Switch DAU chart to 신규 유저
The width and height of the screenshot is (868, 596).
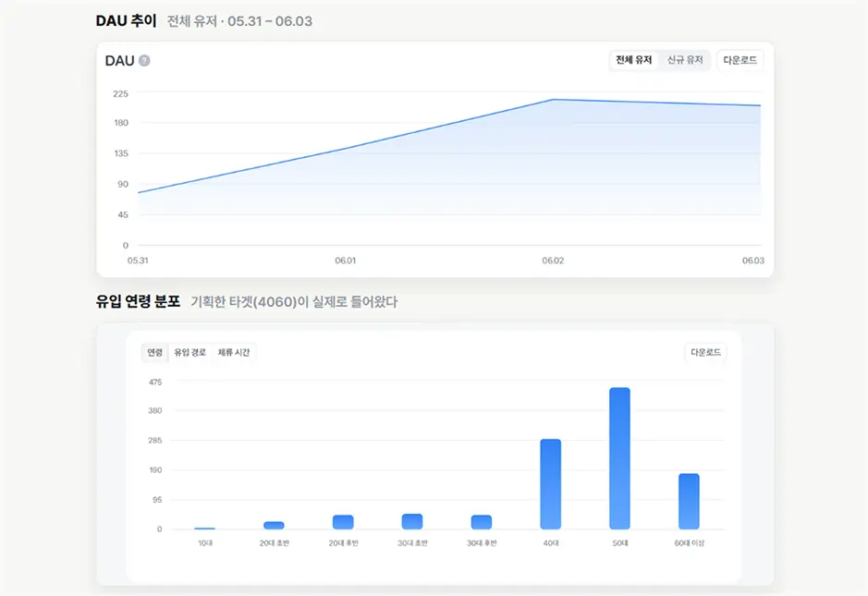coord(685,60)
